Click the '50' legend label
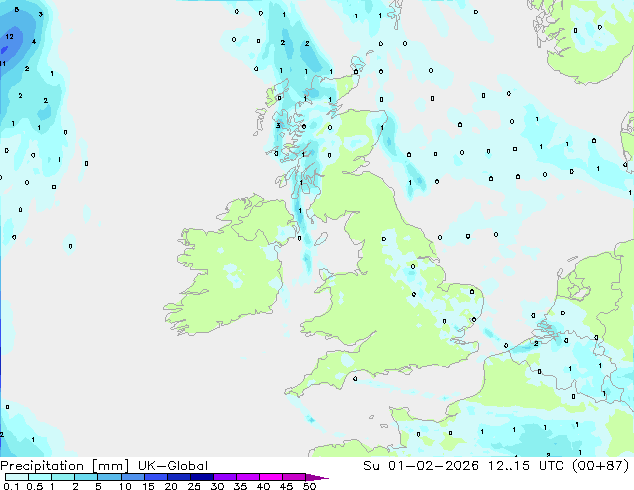This screenshot has width=634, height=490. pyautogui.click(x=309, y=486)
